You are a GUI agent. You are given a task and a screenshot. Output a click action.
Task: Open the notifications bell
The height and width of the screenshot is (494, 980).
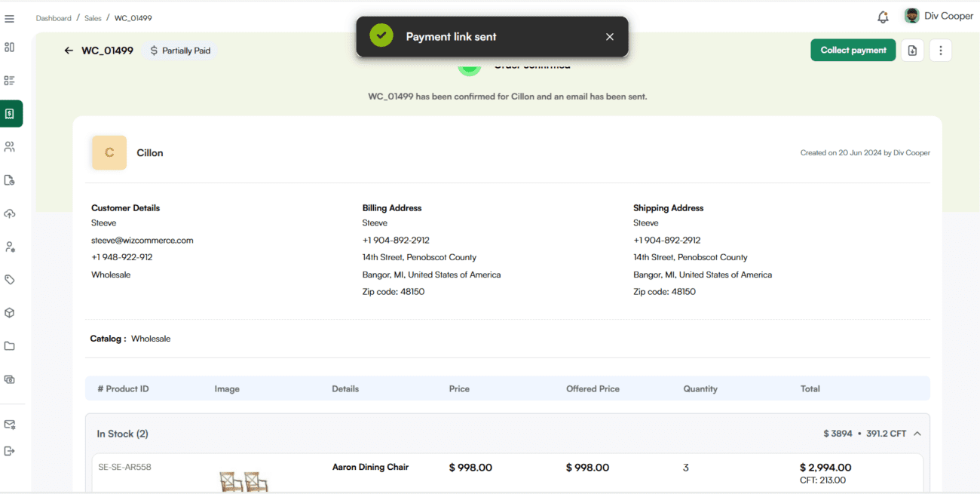click(883, 17)
